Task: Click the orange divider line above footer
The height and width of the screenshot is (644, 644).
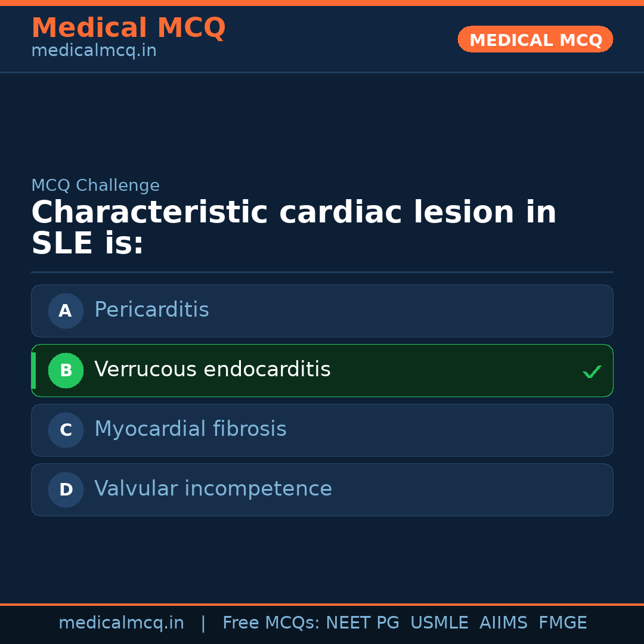Action: pos(322,603)
